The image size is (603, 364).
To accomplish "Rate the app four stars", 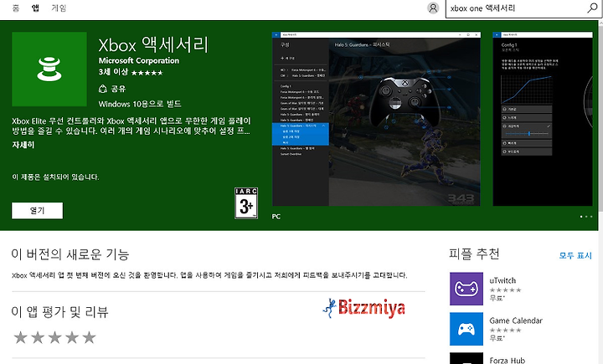I will point(72,337).
